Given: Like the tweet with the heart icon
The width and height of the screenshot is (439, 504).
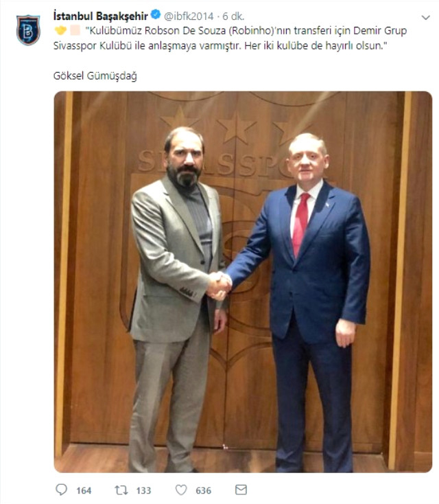Looking at the screenshot, I should tap(181, 490).
